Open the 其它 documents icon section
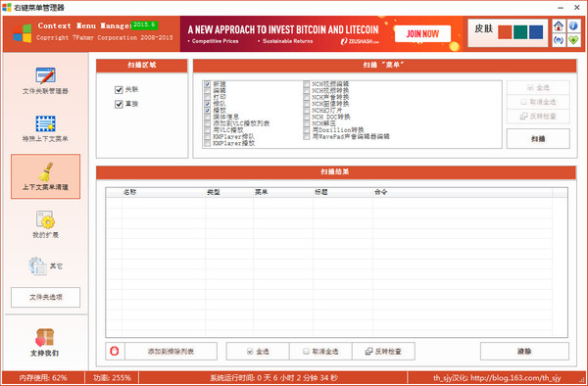Image resolution: width=588 pixels, height=386 pixels. 37,265
